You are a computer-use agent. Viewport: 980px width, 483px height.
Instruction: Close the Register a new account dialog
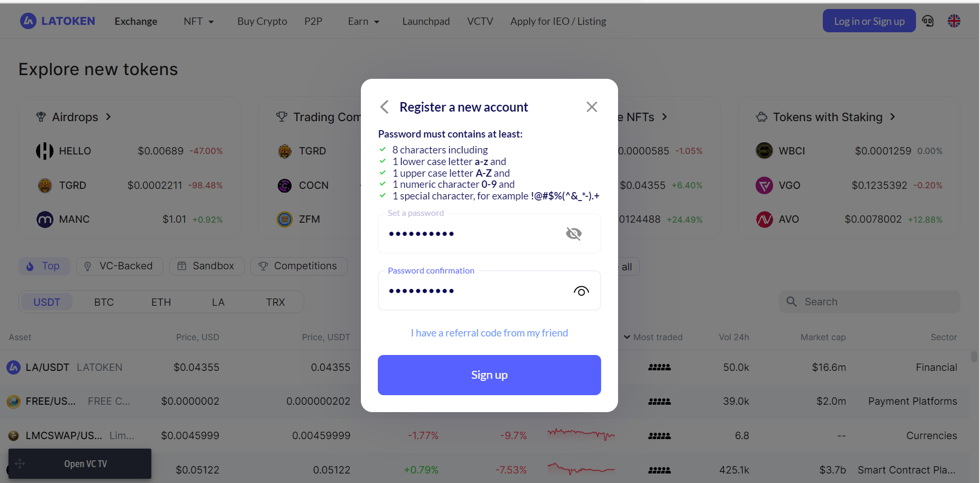592,107
